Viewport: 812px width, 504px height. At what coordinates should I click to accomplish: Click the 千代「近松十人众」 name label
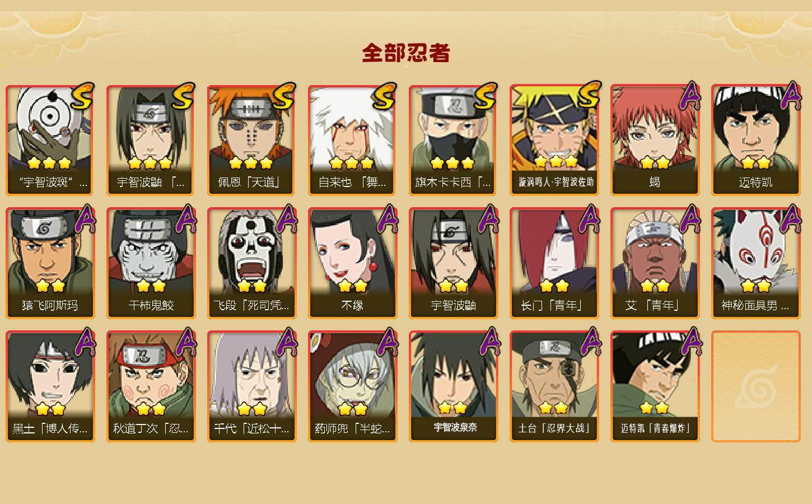coord(251,428)
